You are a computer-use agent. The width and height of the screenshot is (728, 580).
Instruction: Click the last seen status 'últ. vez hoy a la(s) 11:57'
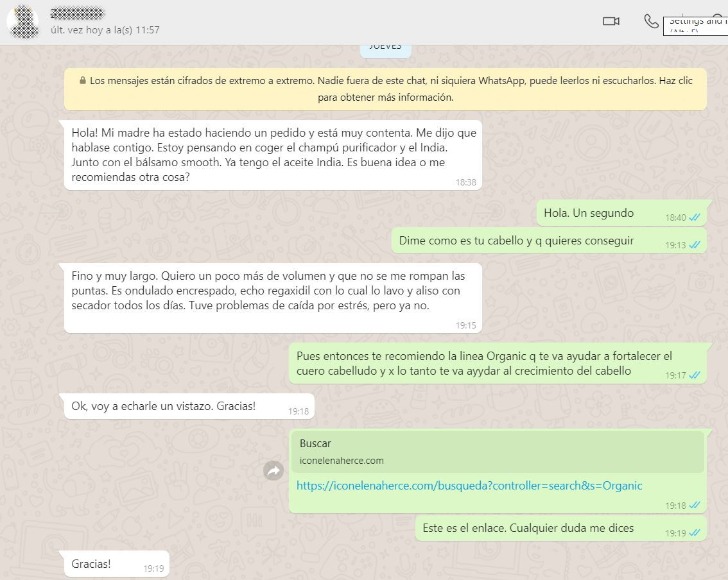(x=105, y=30)
